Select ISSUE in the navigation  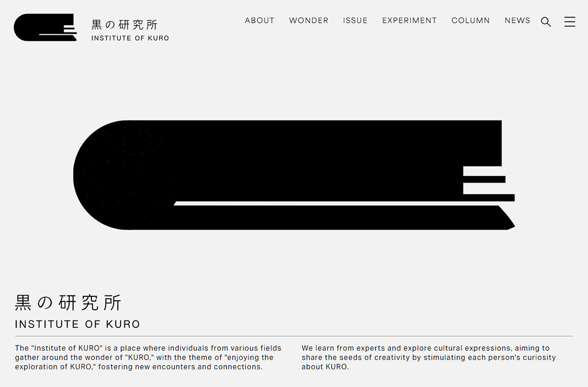pos(355,21)
